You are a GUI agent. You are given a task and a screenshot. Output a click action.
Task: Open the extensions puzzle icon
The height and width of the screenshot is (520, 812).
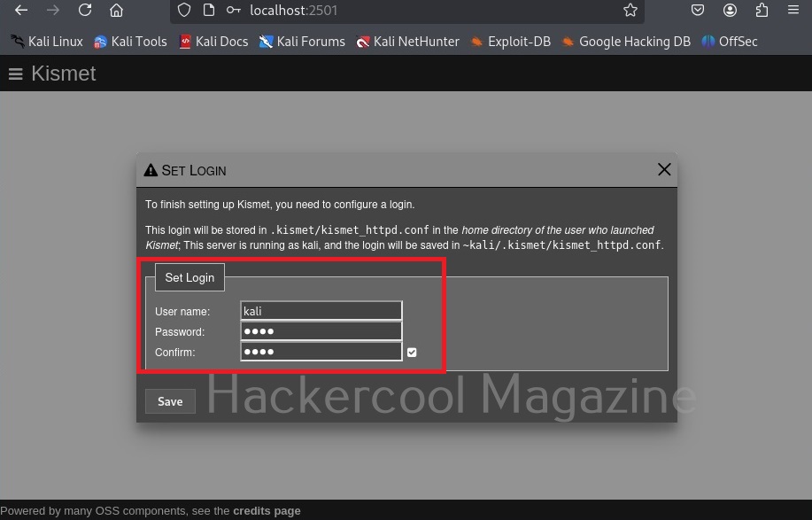point(762,10)
